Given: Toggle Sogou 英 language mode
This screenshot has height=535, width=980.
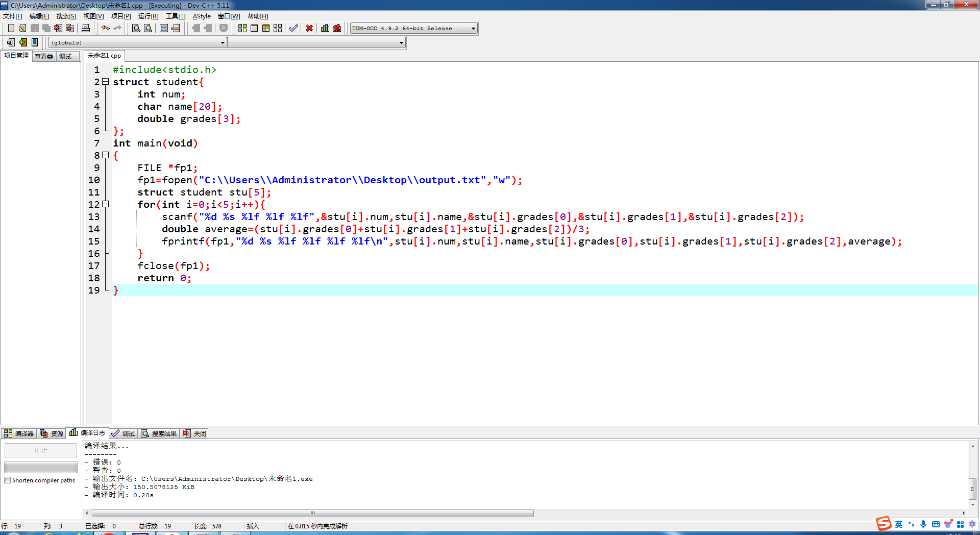Looking at the screenshot, I should [x=899, y=524].
